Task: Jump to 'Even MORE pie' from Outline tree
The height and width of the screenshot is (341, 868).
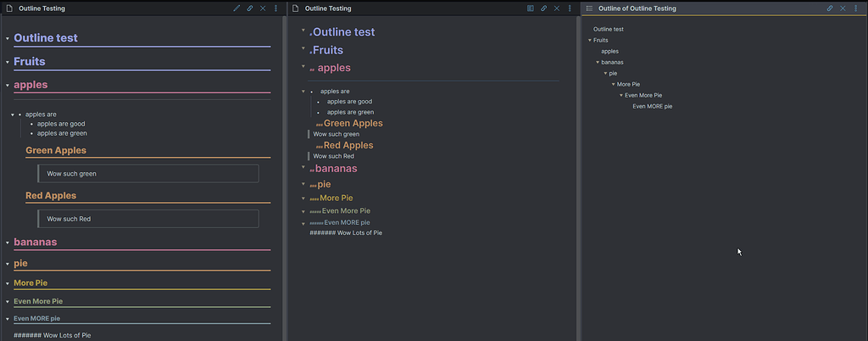Action: (x=652, y=106)
